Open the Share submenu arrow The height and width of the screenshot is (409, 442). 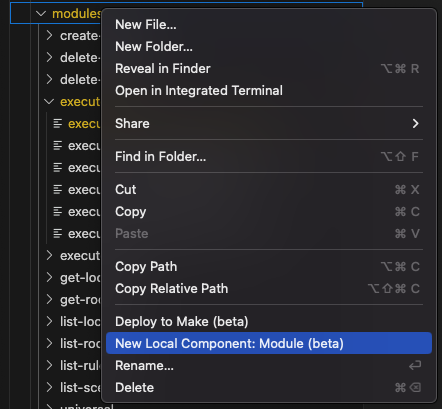415,124
